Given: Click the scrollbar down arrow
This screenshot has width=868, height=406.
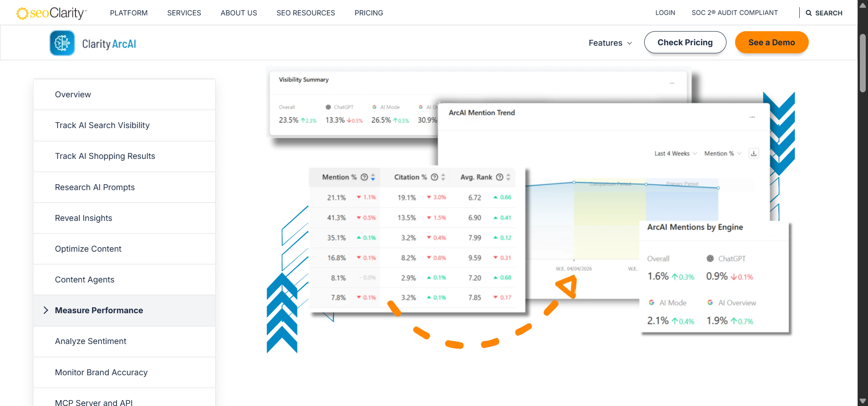Looking at the screenshot, I should pos(863,401).
